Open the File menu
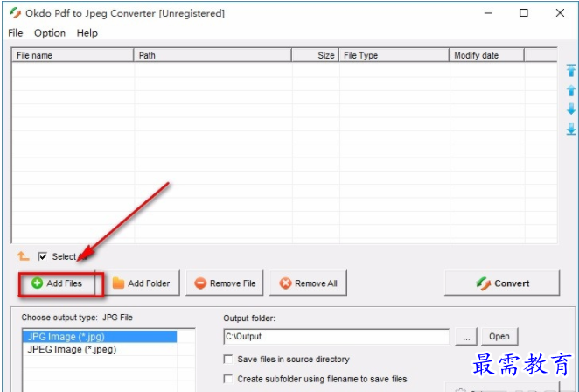 coord(16,33)
